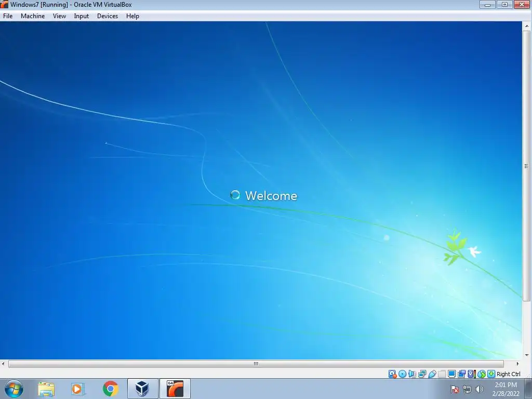Open the Windows Start menu
Viewport: 532px width, 399px height.
tap(14, 389)
